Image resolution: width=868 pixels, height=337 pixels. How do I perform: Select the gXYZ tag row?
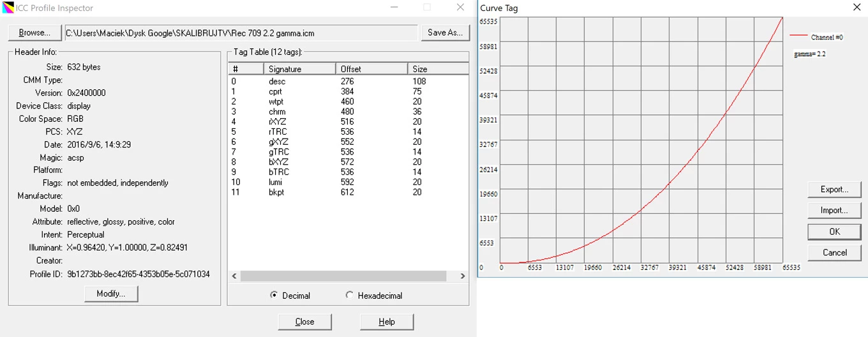click(348, 142)
